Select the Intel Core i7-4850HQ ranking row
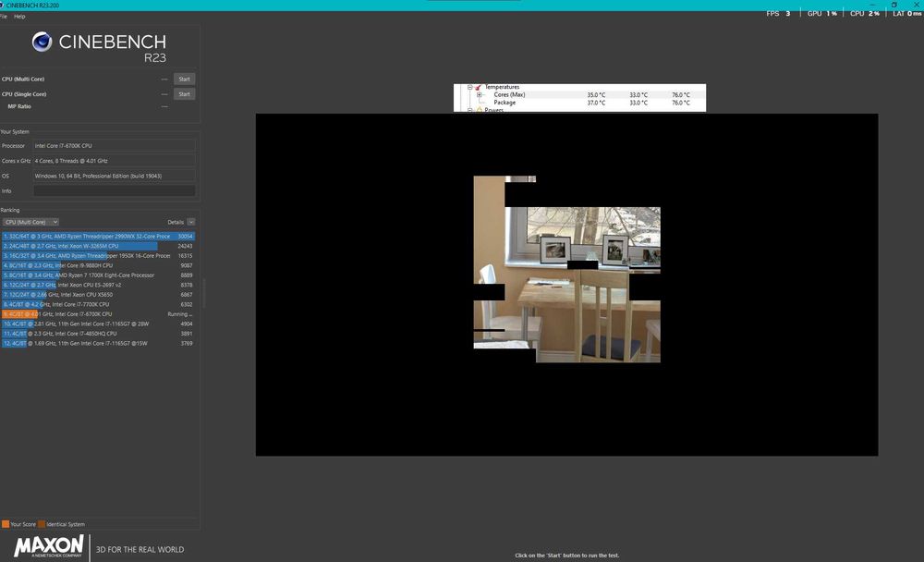 point(98,334)
